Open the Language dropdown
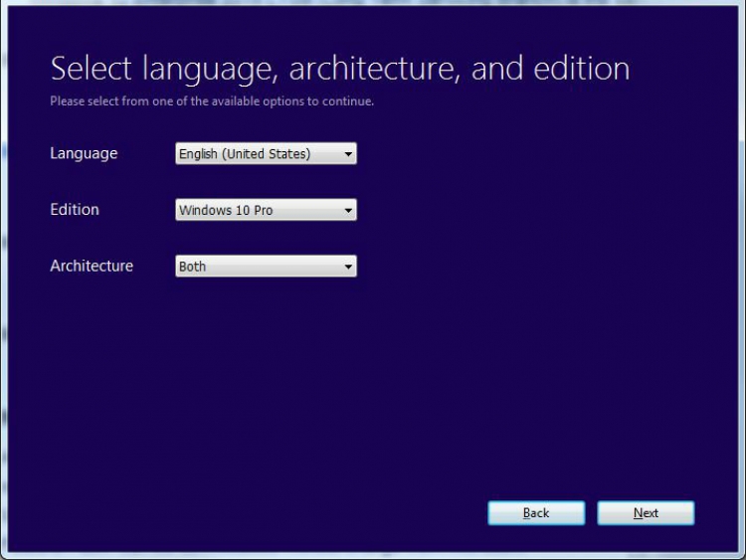 tap(266, 154)
